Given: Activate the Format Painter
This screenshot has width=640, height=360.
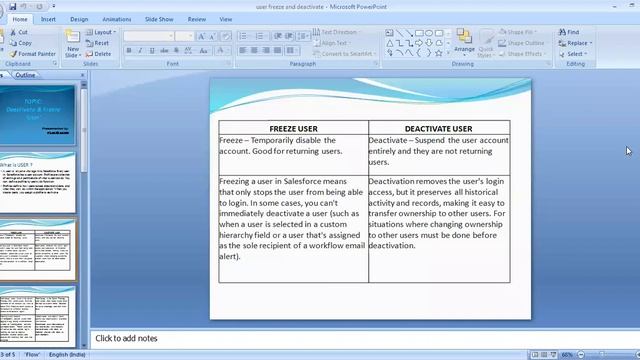Looking at the screenshot, I should [33, 53].
